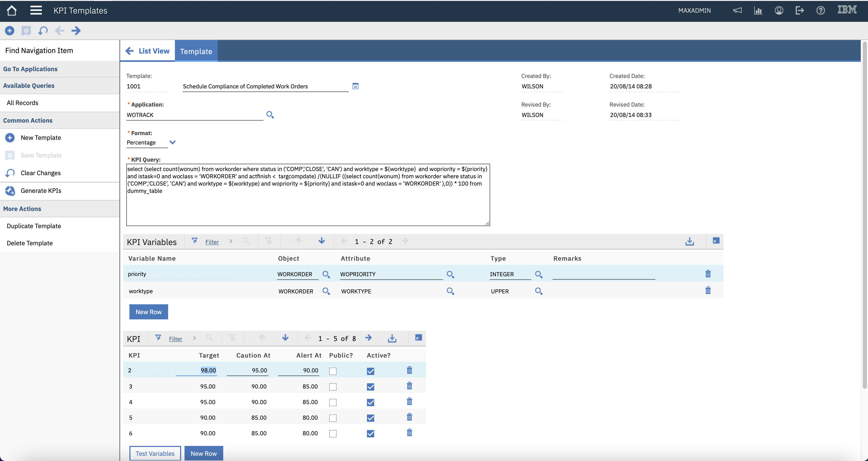
Task: Uncheck Active checkbox for KPI 3
Action: (370, 386)
